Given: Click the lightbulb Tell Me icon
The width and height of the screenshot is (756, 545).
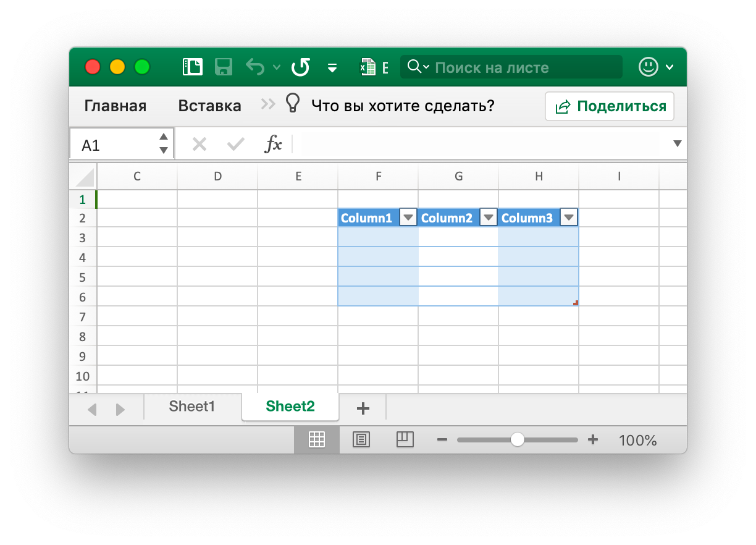Looking at the screenshot, I should pos(292,104).
